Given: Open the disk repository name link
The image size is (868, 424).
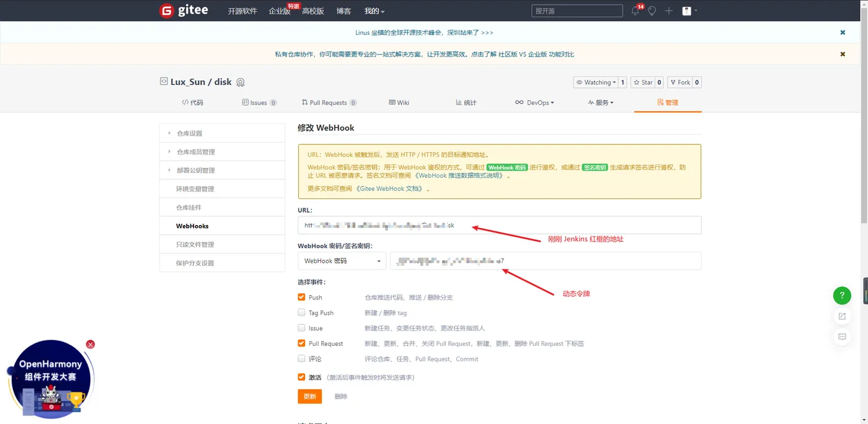Looking at the screenshot, I should (x=223, y=82).
